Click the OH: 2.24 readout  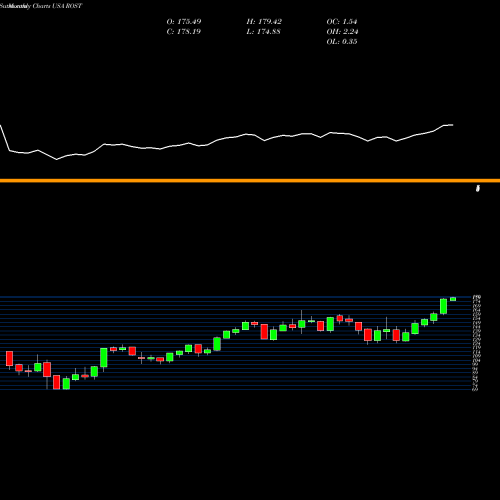click(x=342, y=32)
